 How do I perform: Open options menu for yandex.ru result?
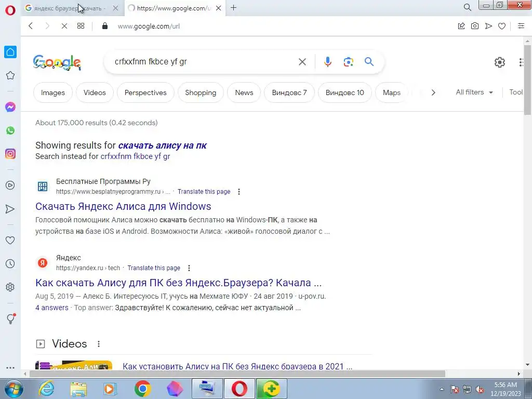(x=189, y=268)
